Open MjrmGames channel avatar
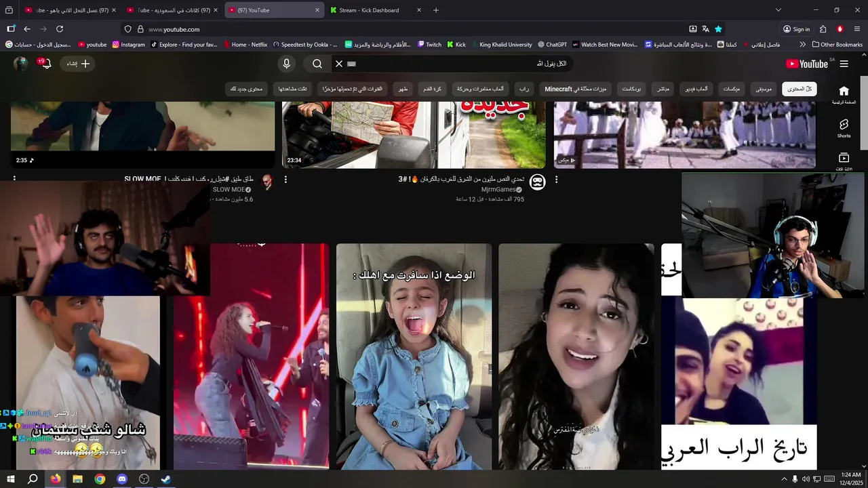This screenshot has width=868, height=488. pyautogui.click(x=537, y=182)
